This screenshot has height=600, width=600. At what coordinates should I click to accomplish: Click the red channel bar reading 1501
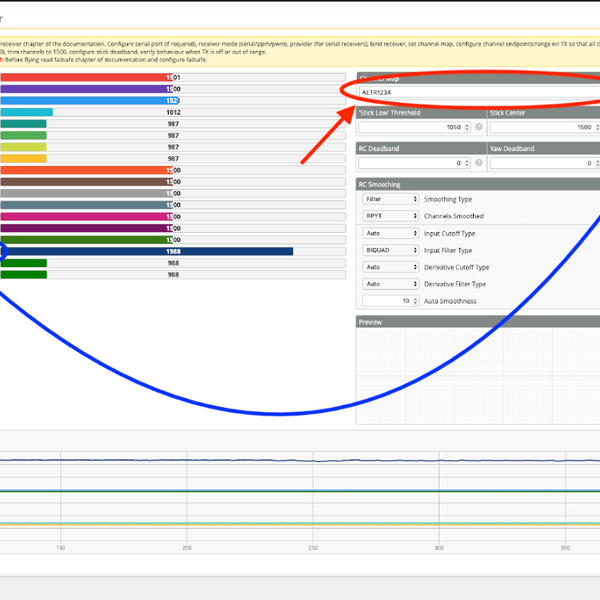coord(85,77)
